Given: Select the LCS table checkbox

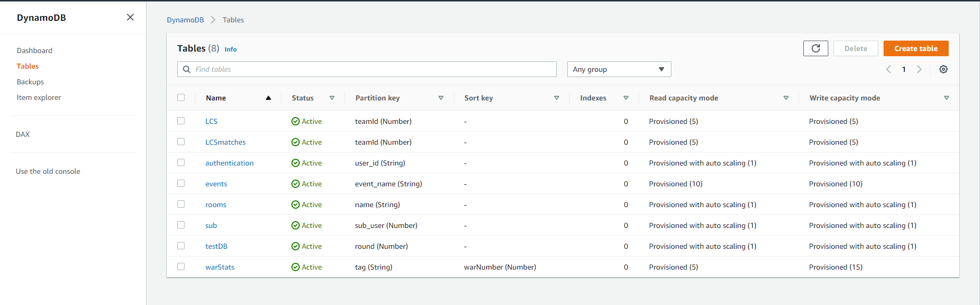Looking at the screenshot, I should click(181, 121).
